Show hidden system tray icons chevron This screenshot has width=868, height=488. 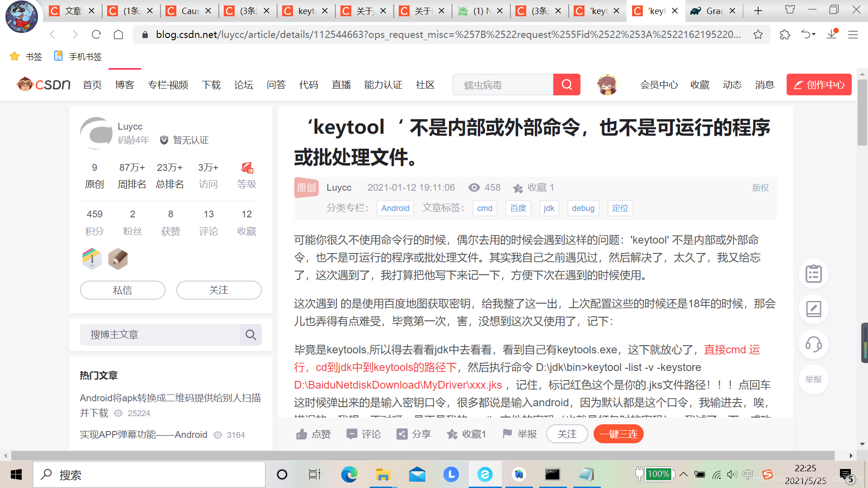[684, 474]
